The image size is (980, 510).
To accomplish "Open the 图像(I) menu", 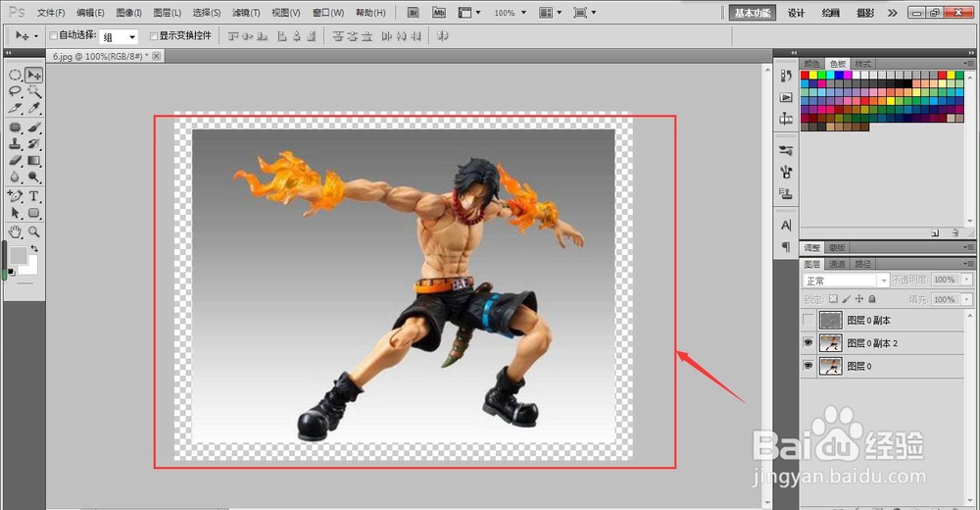I will coord(128,13).
